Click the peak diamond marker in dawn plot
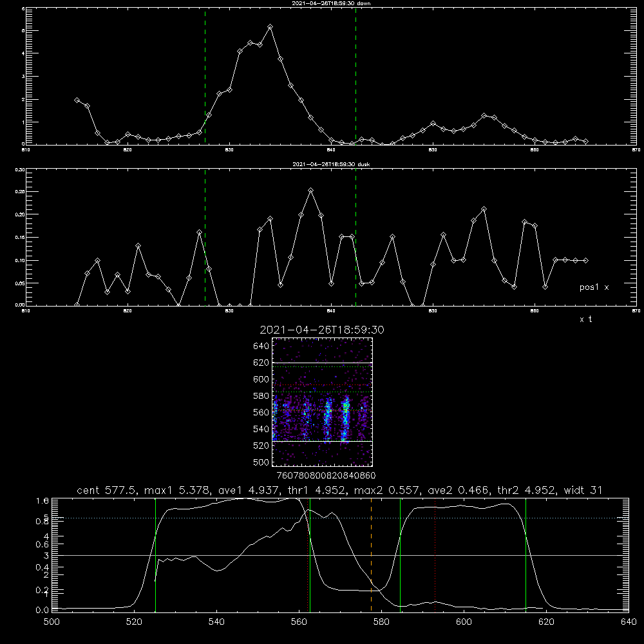 click(x=270, y=26)
